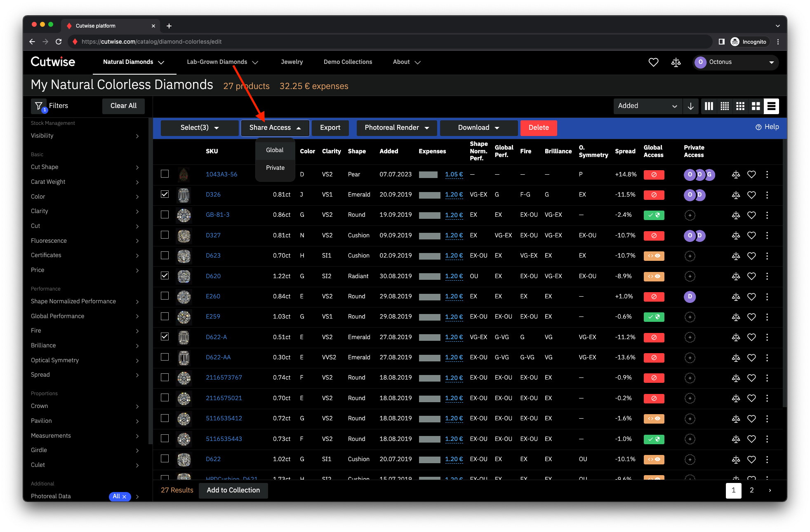
Task: Add D326 to comparison scales
Action: pos(736,195)
